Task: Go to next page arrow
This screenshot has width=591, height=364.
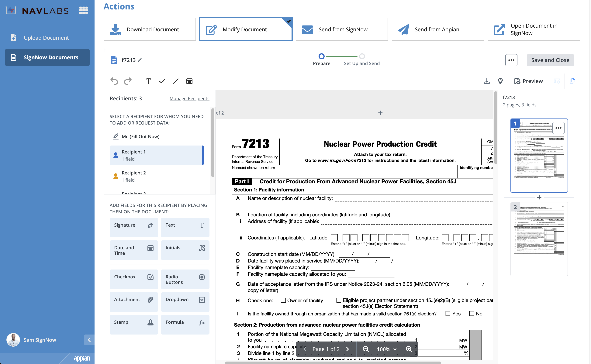Action: [x=347, y=349]
